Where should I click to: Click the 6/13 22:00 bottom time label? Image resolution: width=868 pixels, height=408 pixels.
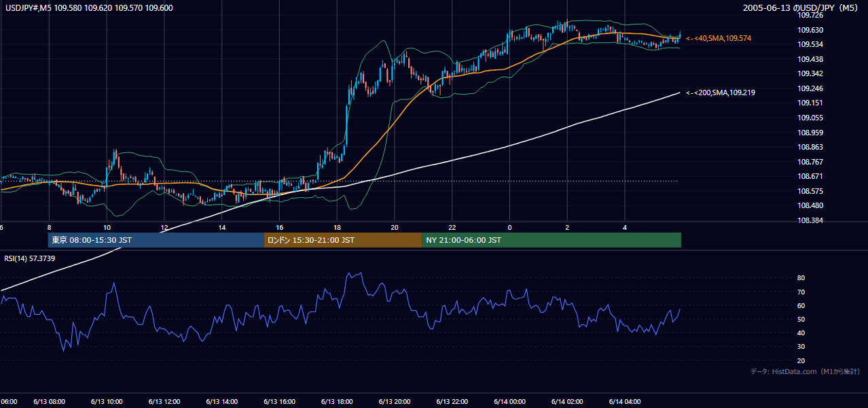452,402
